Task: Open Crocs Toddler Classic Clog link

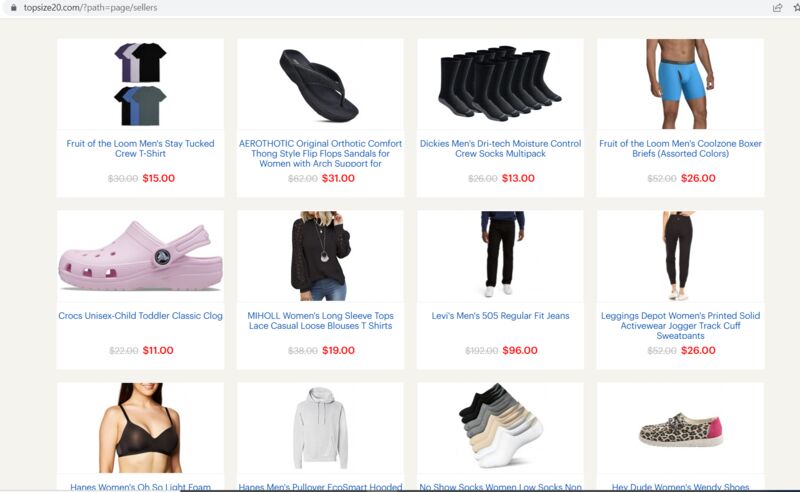Action: tap(140, 315)
